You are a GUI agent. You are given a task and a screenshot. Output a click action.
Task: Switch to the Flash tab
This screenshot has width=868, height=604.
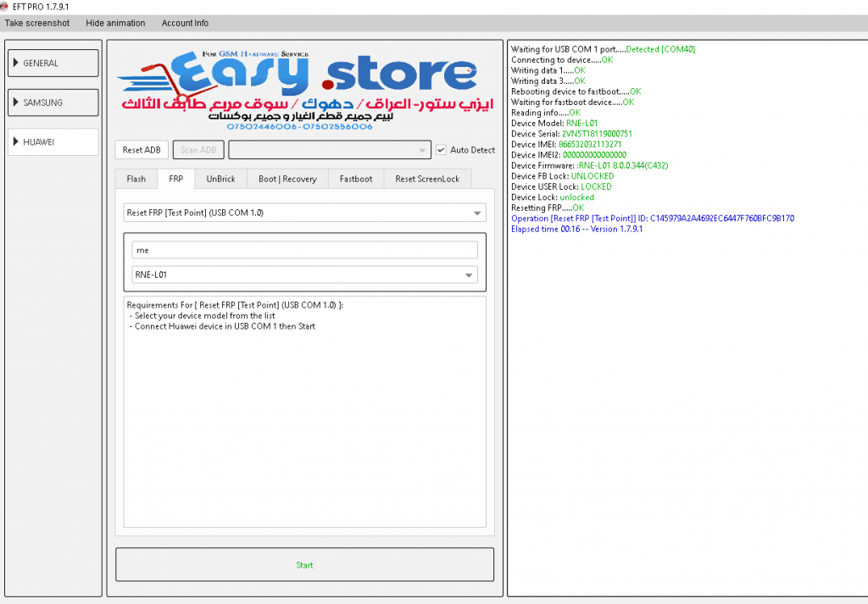tap(136, 180)
